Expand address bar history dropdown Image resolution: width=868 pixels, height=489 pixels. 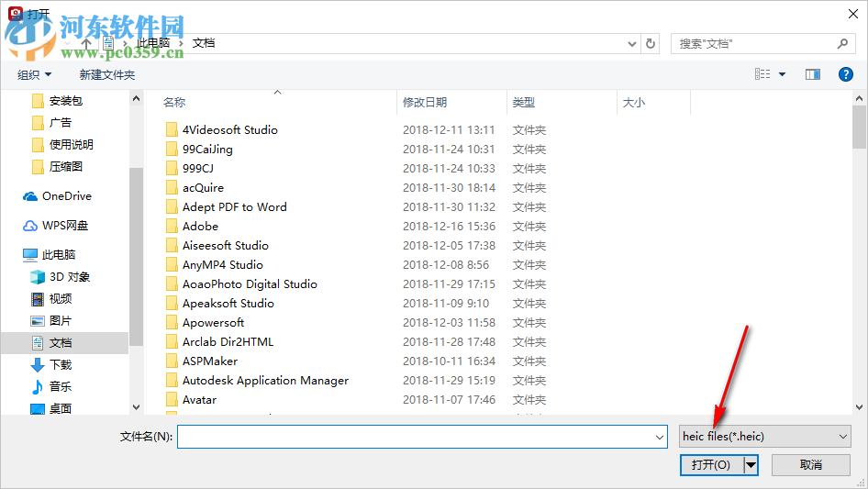pyautogui.click(x=631, y=44)
